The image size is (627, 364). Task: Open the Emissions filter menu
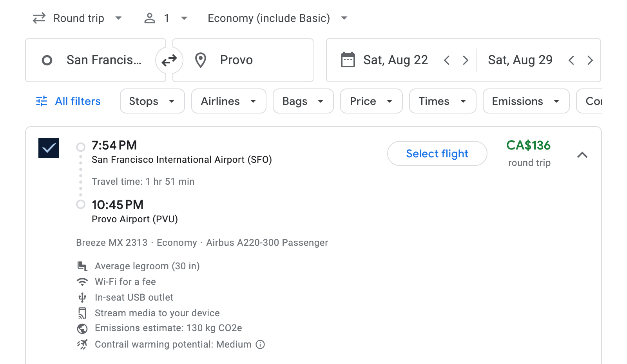click(526, 101)
